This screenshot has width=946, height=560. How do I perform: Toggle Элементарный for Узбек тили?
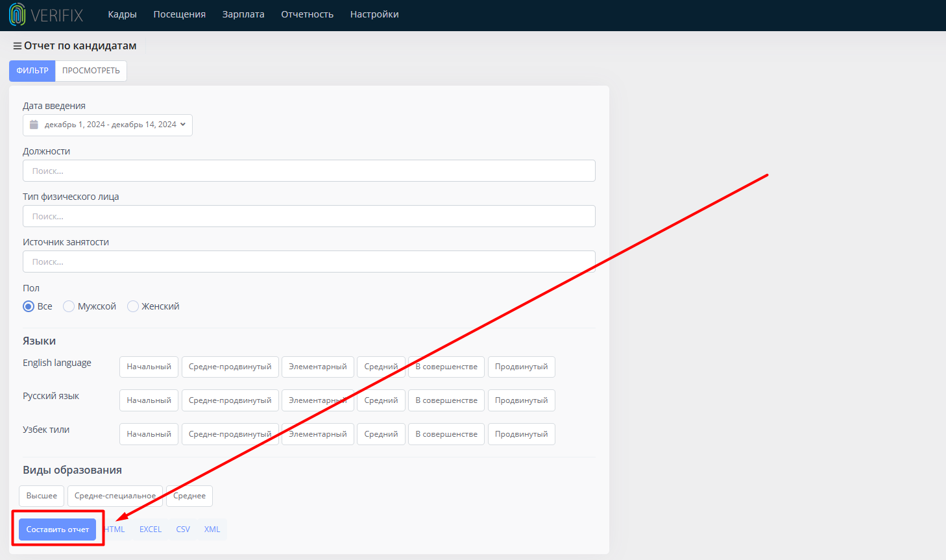(x=318, y=434)
